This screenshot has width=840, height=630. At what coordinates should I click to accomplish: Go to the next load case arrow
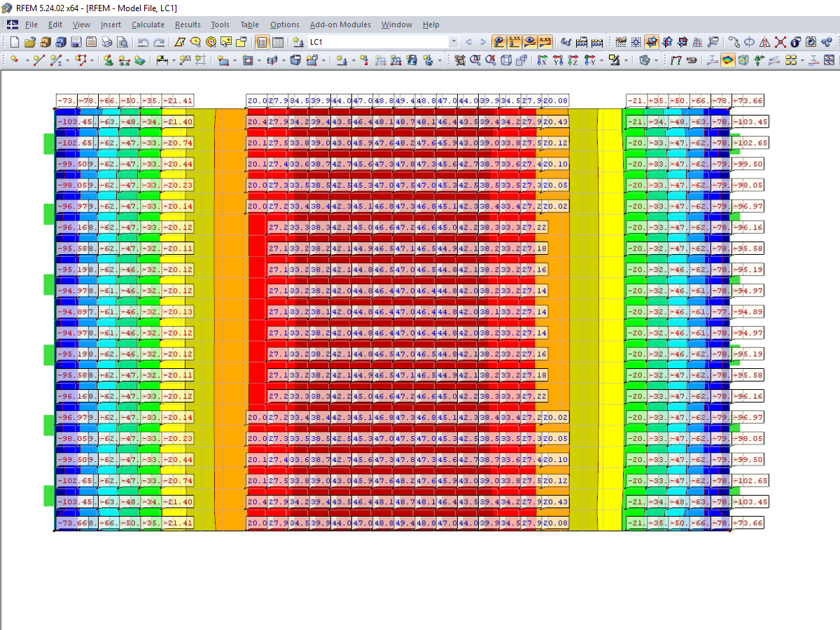coord(483,42)
